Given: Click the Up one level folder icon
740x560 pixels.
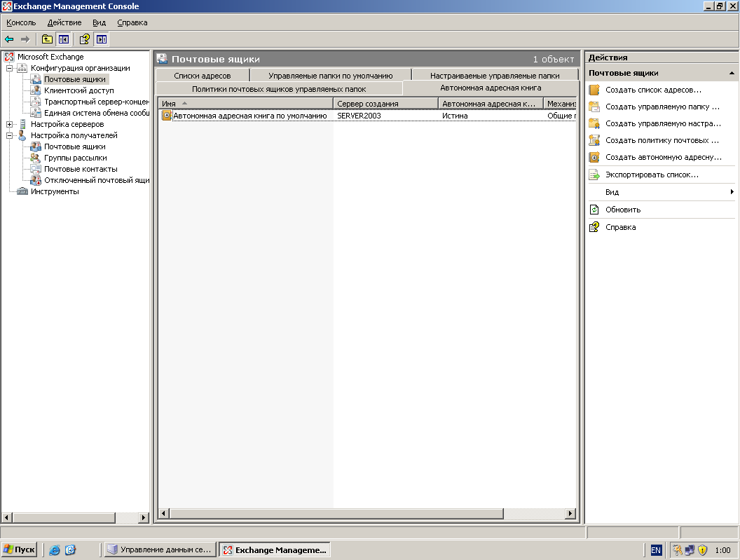Looking at the screenshot, I should pyautogui.click(x=47, y=40).
